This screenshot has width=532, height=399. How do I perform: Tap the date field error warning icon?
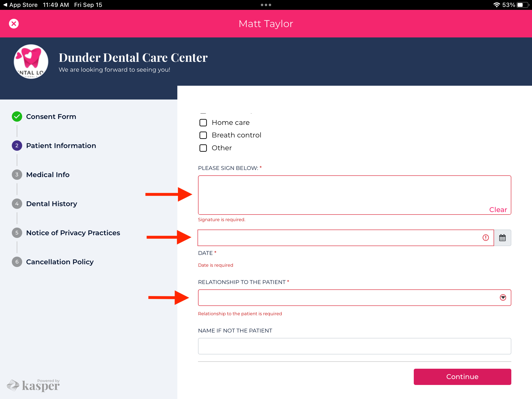(485, 238)
